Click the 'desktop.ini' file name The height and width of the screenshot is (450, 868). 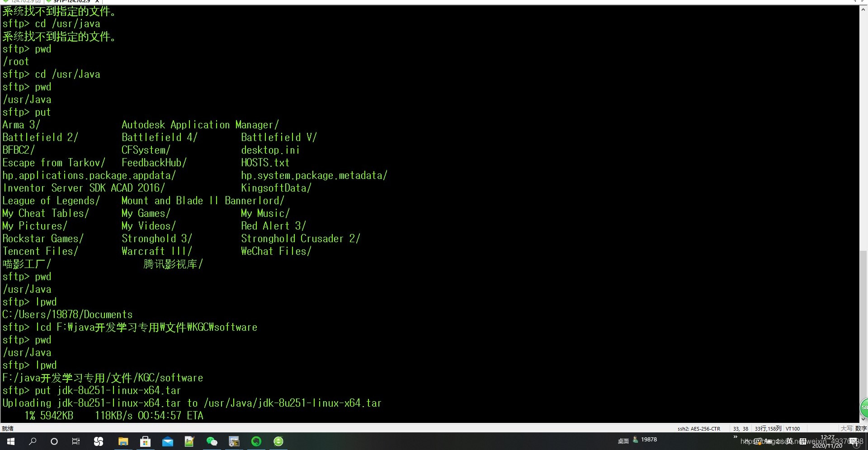click(270, 150)
